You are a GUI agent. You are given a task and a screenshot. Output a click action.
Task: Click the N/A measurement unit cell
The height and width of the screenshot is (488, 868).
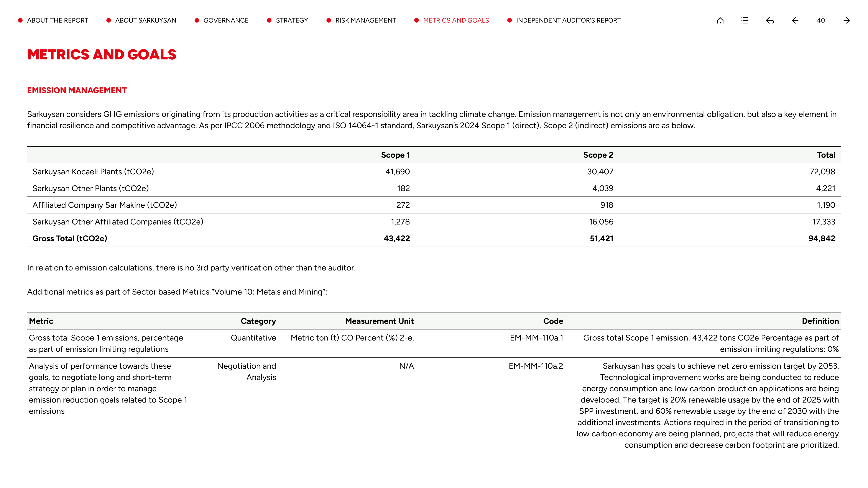[406, 366]
